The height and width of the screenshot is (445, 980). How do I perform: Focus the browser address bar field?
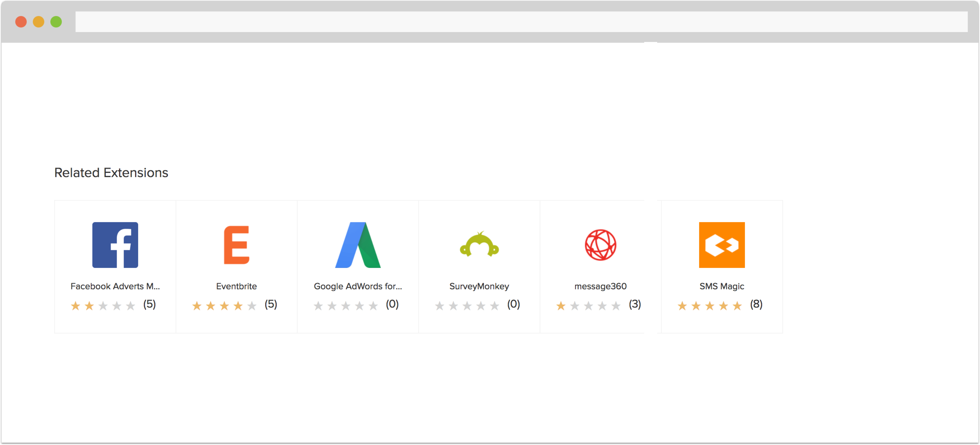[521, 22]
